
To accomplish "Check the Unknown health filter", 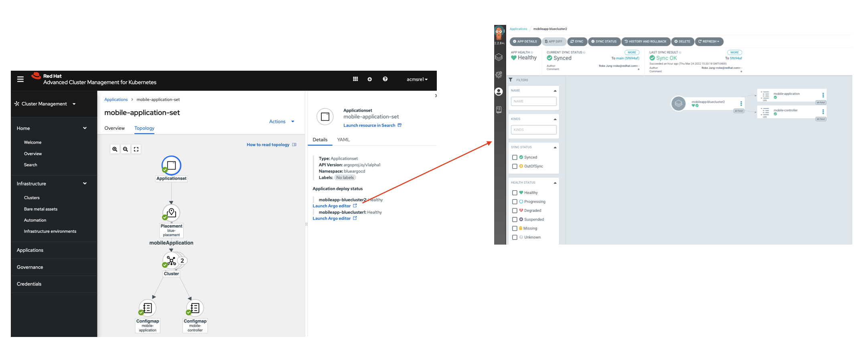I will 515,237.
